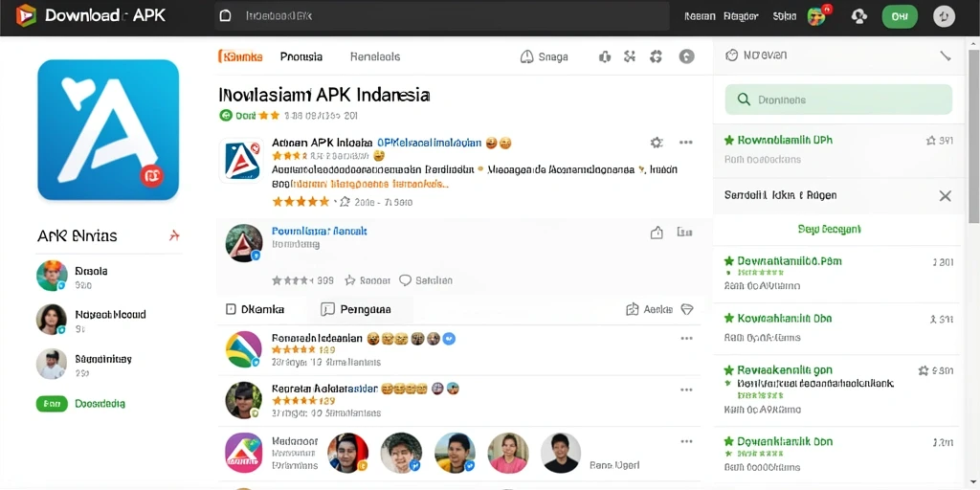
Task: Click the red arrow icon beside ArK Nvias
Action: [x=174, y=235]
